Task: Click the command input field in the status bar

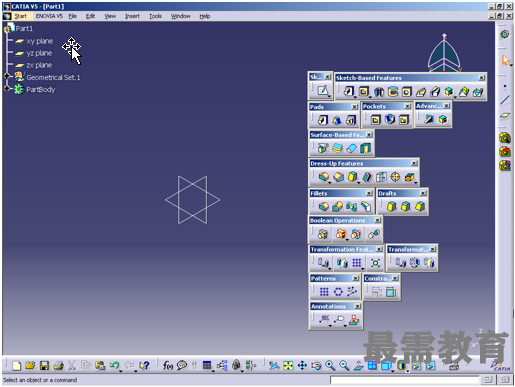Action: 404,380
